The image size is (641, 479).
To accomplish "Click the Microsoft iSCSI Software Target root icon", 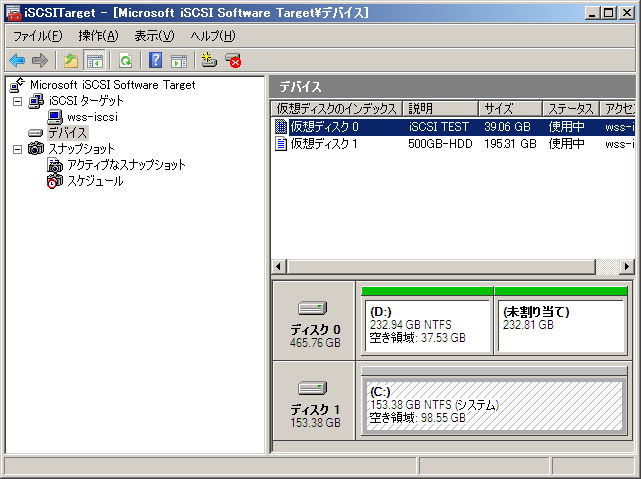I will click(17, 85).
